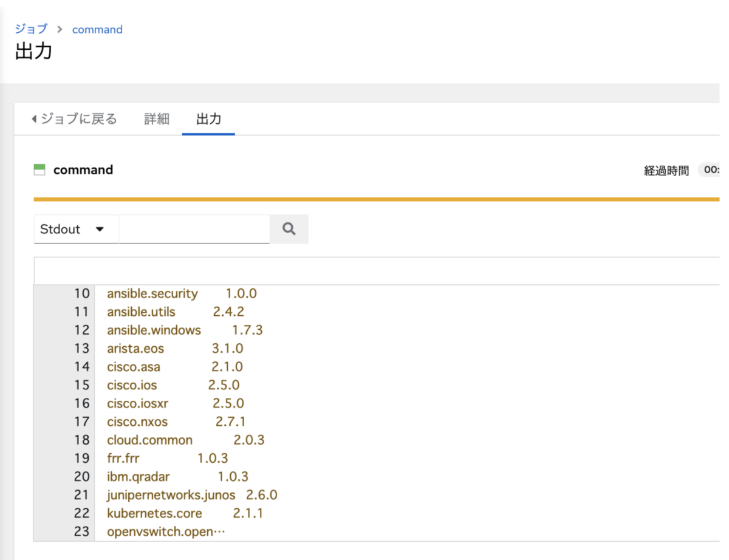Click version 2.0.3 of cloud.common

(249, 440)
